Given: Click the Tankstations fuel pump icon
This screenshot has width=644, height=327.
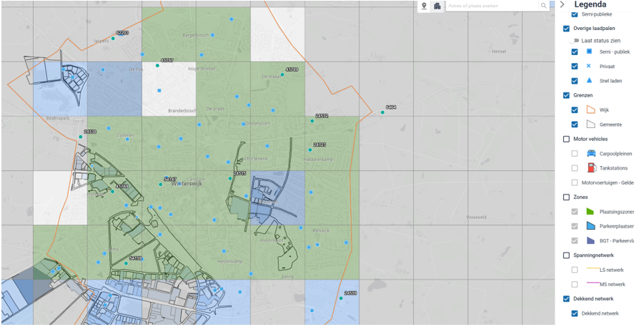Looking at the screenshot, I should (591, 168).
